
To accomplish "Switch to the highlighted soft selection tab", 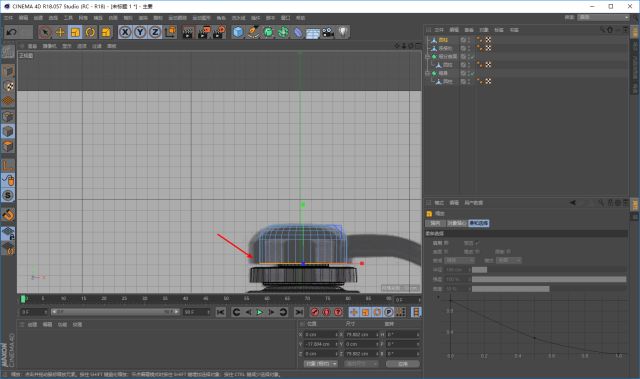I will pos(478,223).
